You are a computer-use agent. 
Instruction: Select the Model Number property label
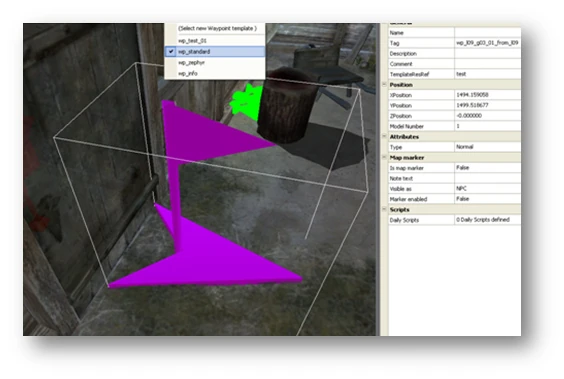pyautogui.click(x=406, y=127)
